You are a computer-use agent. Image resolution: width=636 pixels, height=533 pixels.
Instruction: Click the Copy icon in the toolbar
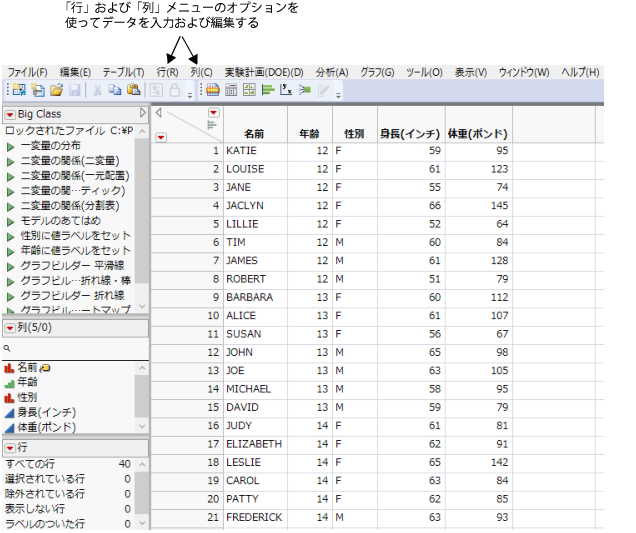coord(114,90)
